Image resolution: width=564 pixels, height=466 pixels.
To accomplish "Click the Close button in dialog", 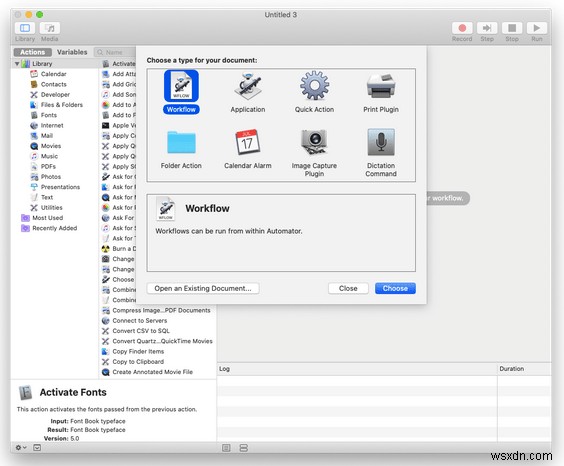I will click(348, 288).
